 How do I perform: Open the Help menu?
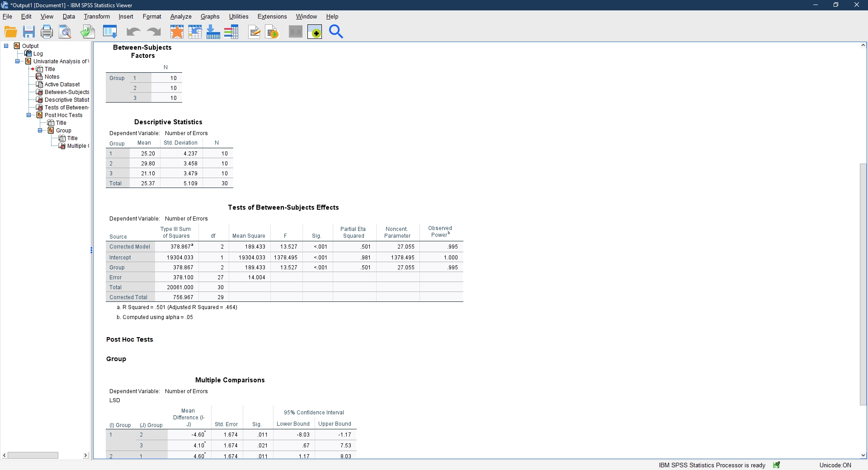(332, 16)
